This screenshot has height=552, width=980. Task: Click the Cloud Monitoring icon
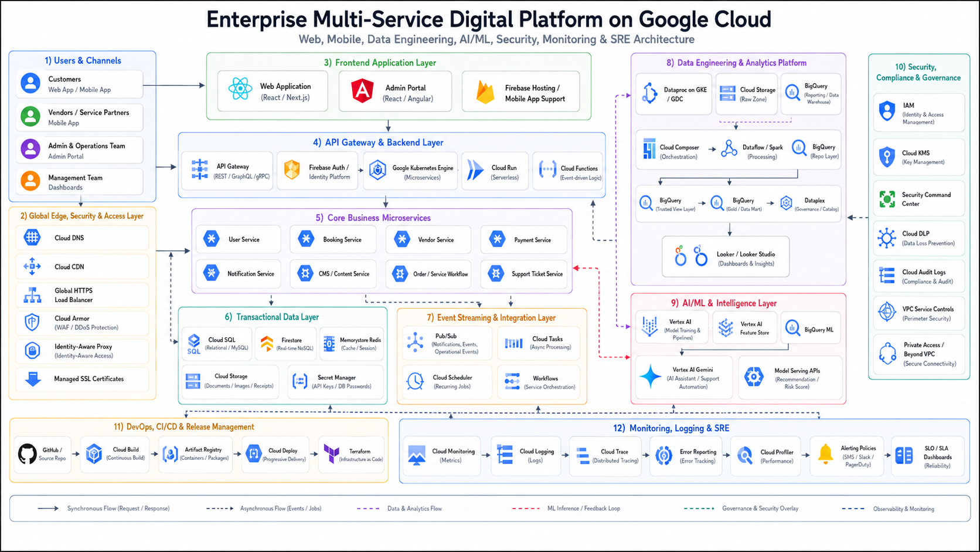[417, 455]
